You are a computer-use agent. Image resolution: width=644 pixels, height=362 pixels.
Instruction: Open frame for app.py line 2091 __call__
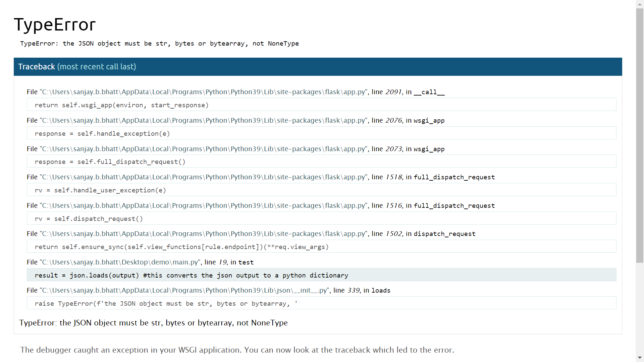click(236, 92)
